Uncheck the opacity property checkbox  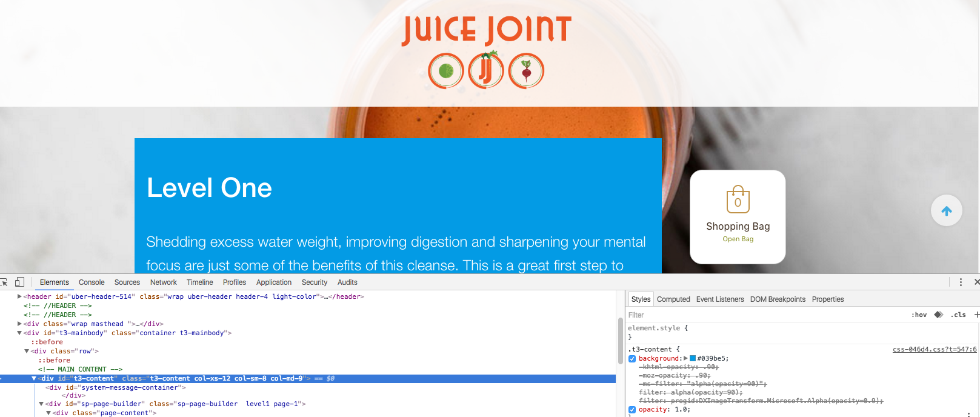pyautogui.click(x=632, y=410)
